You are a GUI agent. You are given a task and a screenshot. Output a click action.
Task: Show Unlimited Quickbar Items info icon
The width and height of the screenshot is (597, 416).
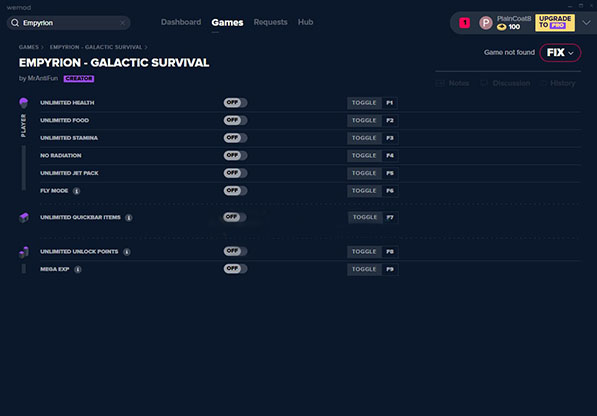(129, 218)
